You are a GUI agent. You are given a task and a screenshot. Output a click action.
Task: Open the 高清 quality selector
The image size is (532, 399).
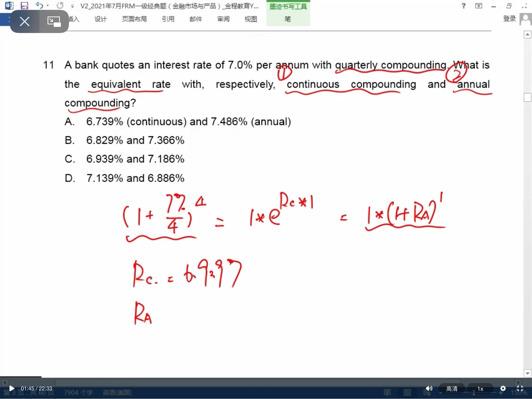point(452,389)
